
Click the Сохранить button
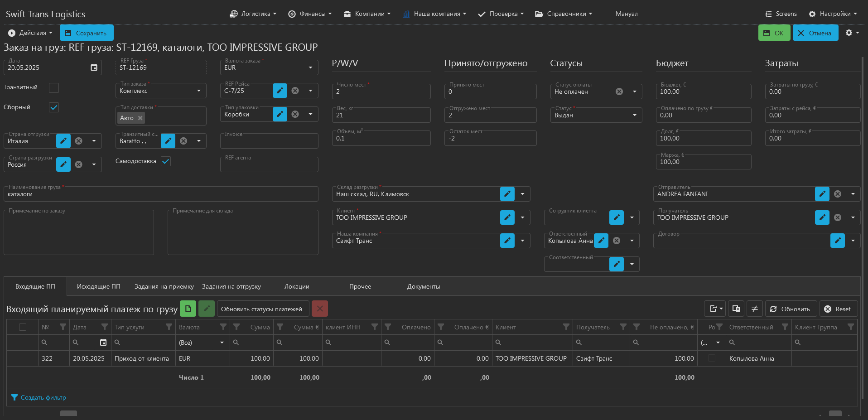(87, 33)
